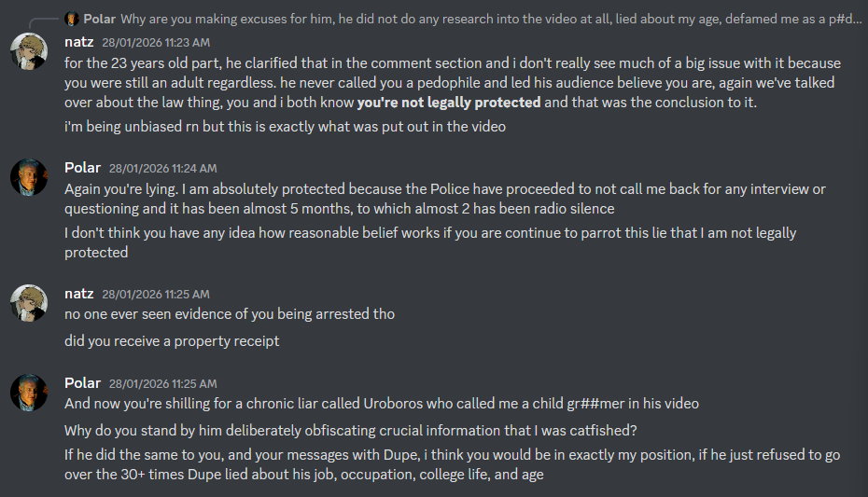Click the bold text 'you're not legally protected'

coord(449,103)
